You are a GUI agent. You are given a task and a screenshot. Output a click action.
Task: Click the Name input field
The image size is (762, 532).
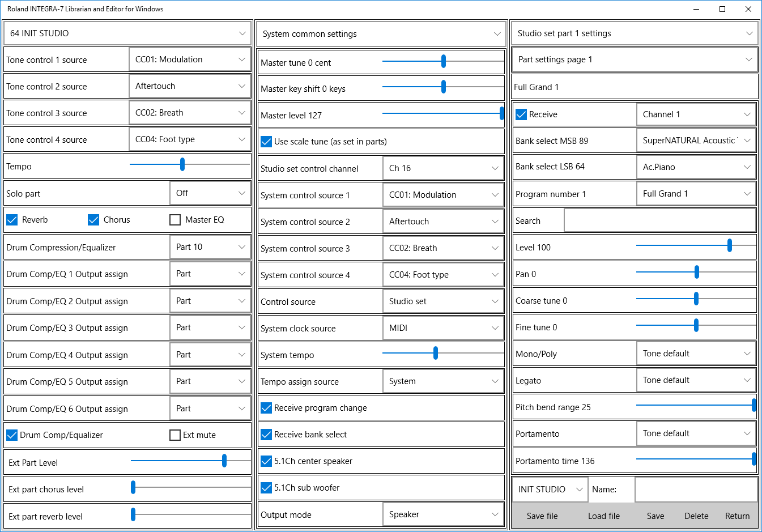tap(696, 490)
